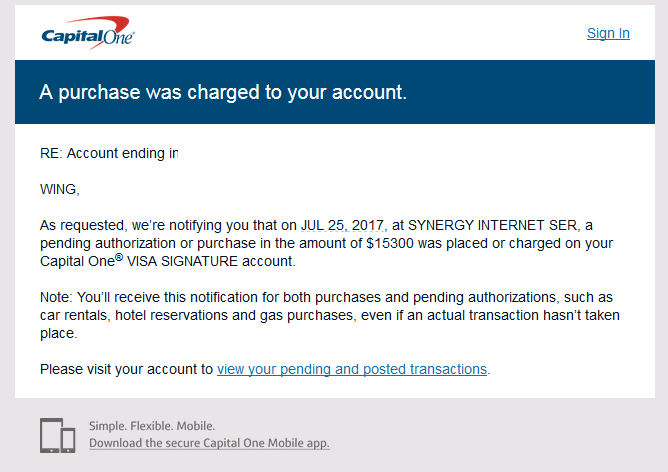This screenshot has height=472, width=668.
Task: Download the secure Capital One Mobile app
Action: 209,443
